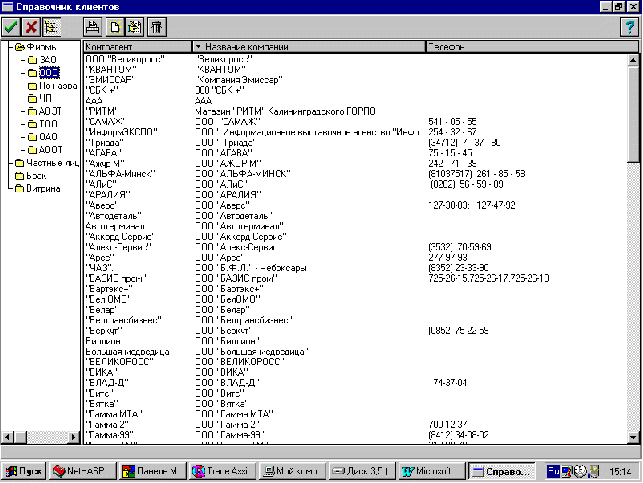The image size is (643, 483).
Task: Click the tree panel's horizontal scroll left arrow
Action: tap(7, 437)
